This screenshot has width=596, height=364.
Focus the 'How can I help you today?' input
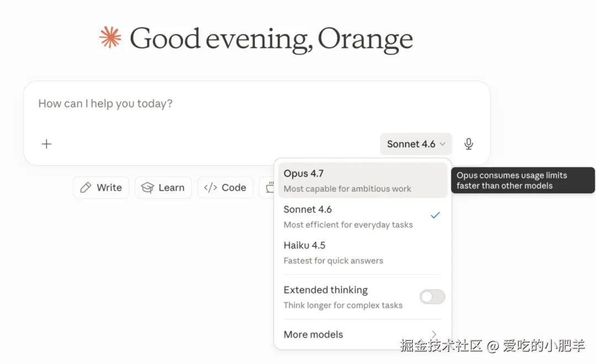[x=105, y=103]
